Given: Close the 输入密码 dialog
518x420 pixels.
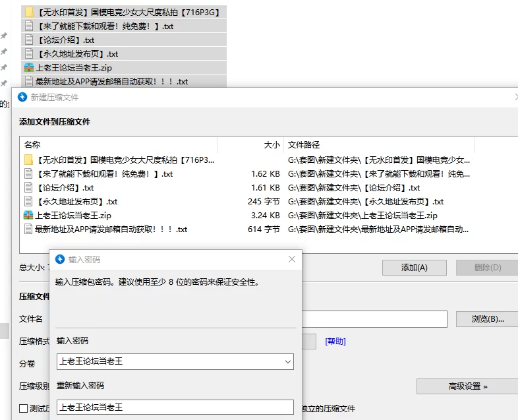Looking at the screenshot, I should click(292, 260).
